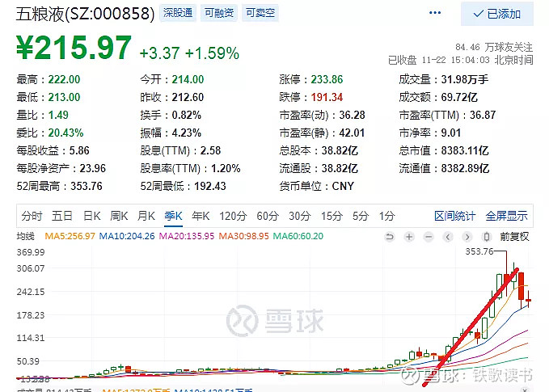Image resolution: width=549 pixels, height=392 pixels.
Task: Open 区间统计 range statistics
Action: click(x=455, y=216)
